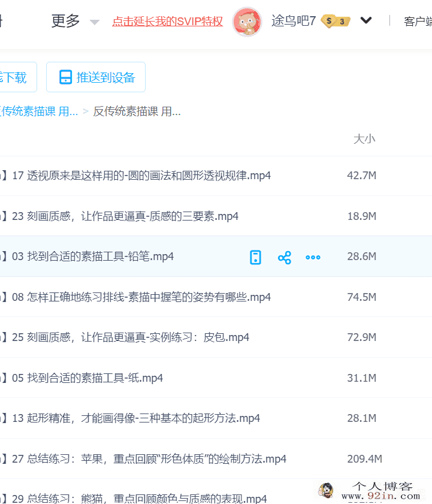Open file 25 实例练习:皮包.mp4
Screen dimensions: 432x504
131,337
